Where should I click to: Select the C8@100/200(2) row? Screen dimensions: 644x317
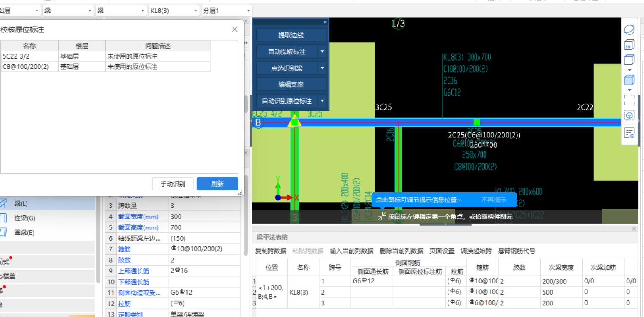(105, 67)
